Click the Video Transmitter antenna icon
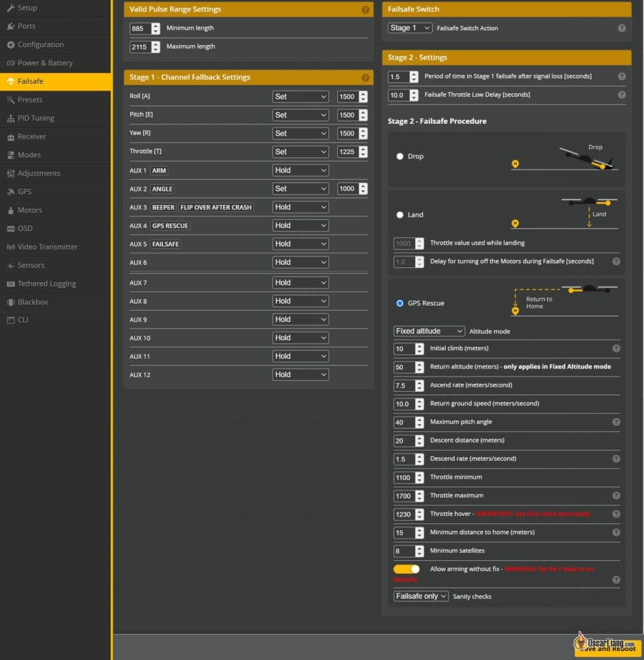The image size is (644, 660). tap(10, 247)
